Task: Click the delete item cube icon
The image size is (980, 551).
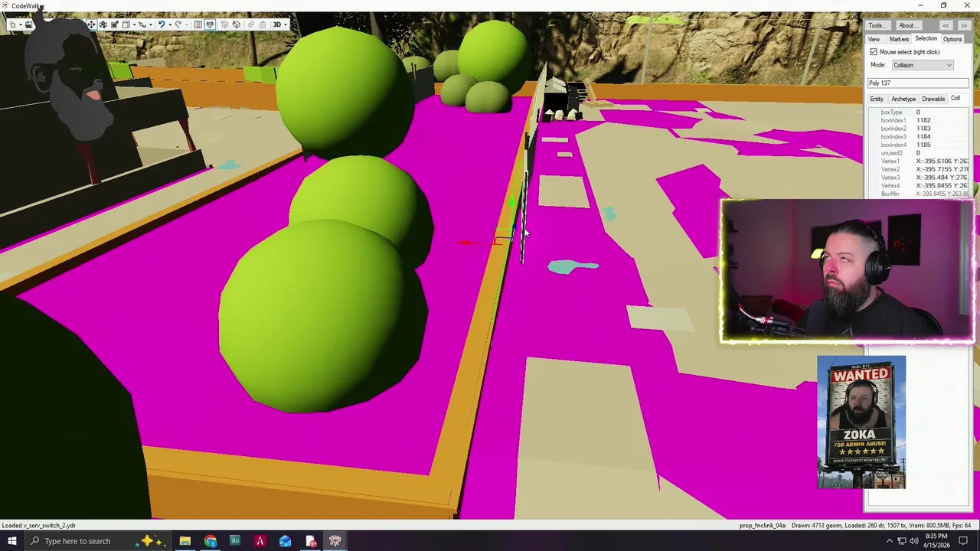Action: pyautogui.click(x=236, y=24)
